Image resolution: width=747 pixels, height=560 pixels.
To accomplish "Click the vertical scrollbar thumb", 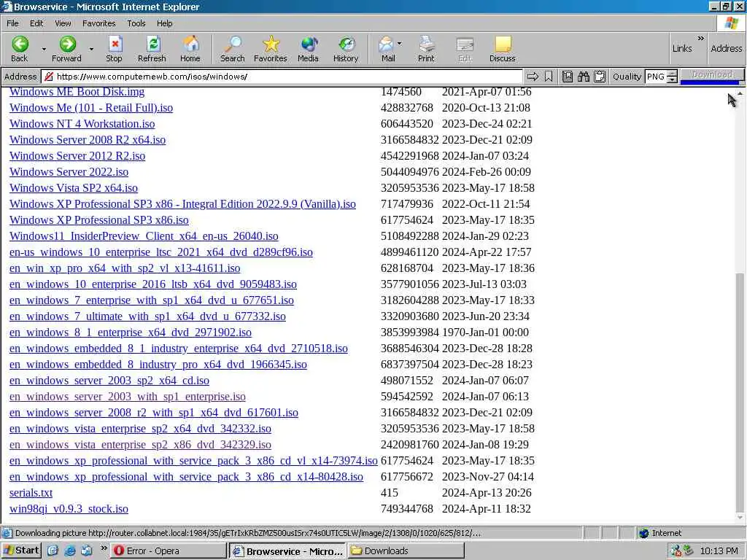I will 740,392.
